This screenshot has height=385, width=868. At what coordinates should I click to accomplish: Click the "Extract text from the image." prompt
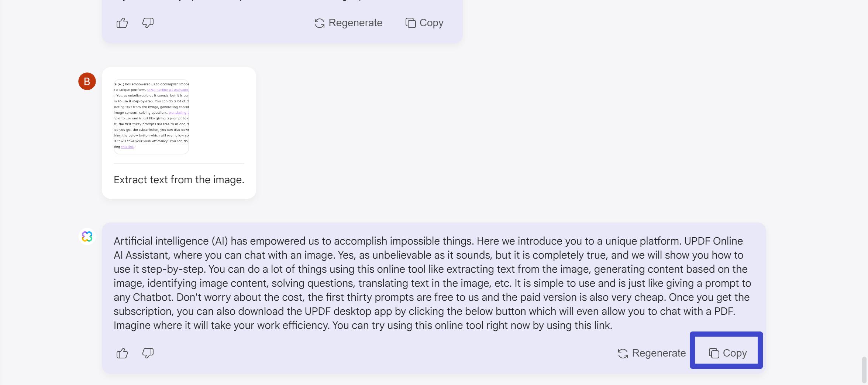click(179, 180)
